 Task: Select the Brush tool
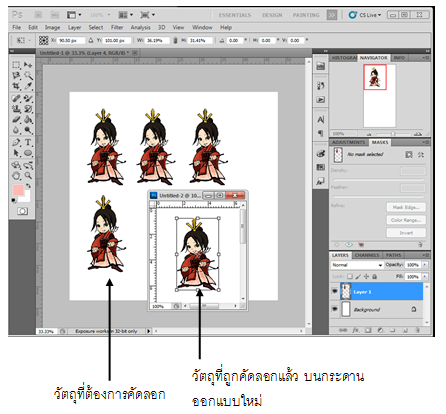coord(28,98)
